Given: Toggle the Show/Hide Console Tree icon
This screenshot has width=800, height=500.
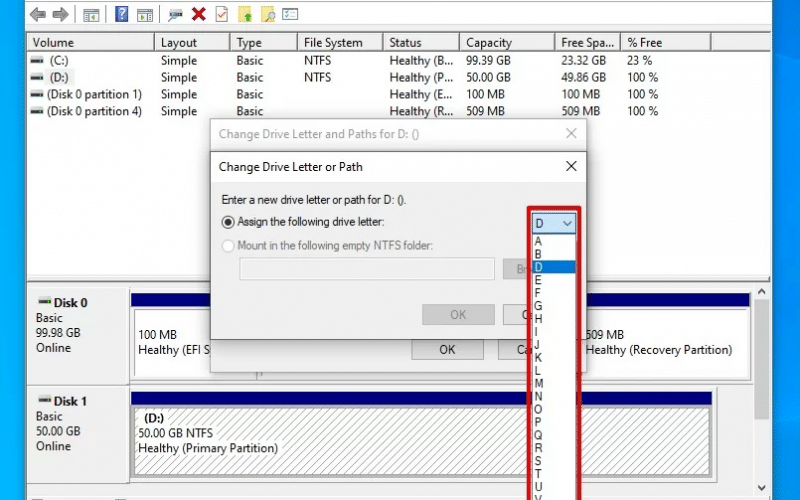Looking at the screenshot, I should [x=91, y=14].
